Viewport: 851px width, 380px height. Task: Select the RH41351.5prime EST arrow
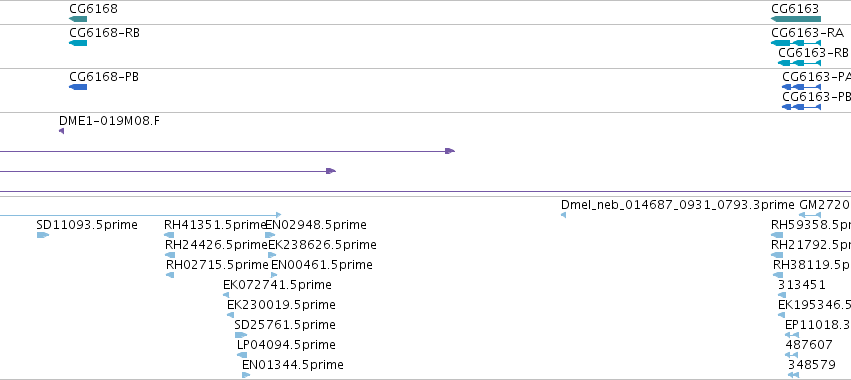169,235
